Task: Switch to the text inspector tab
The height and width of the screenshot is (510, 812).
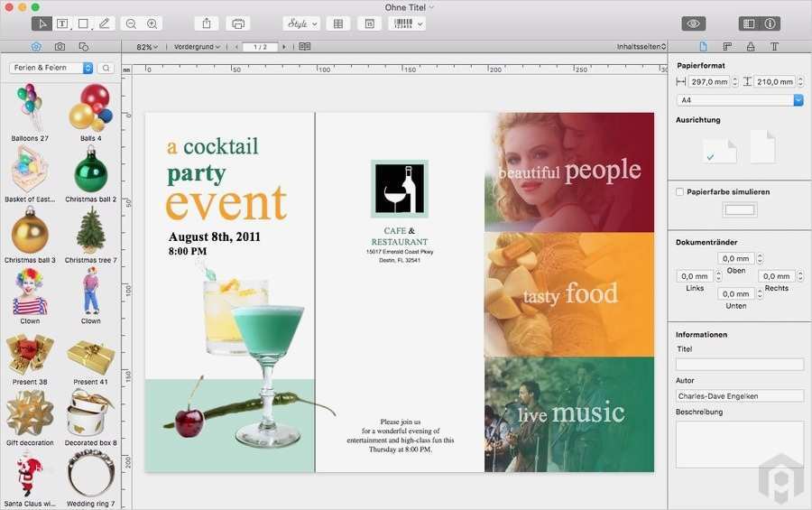Action: [774, 46]
